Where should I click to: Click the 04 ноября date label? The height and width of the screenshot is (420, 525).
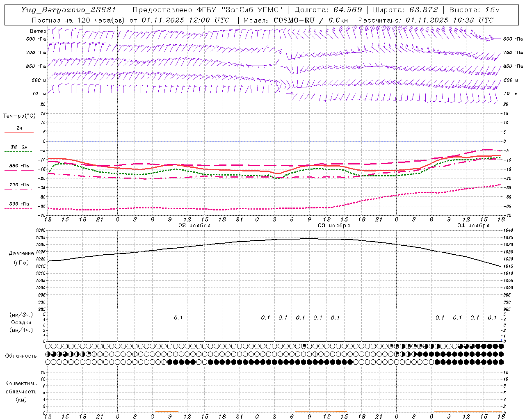pyautogui.click(x=473, y=226)
